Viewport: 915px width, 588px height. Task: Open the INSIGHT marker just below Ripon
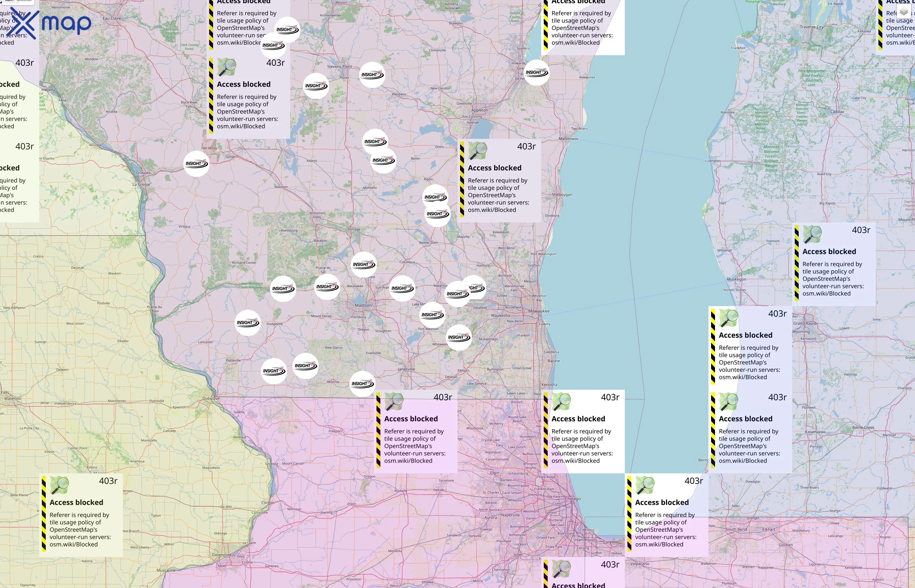pos(435,197)
